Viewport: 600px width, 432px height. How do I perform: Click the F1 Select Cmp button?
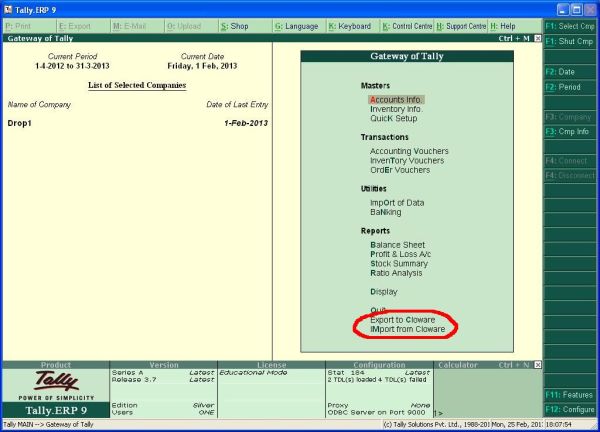570,26
